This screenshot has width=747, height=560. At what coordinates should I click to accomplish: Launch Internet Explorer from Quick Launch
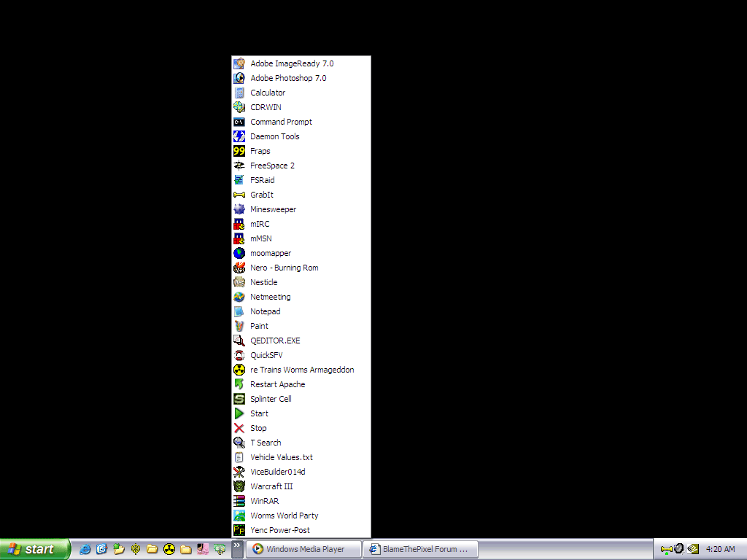click(85, 549)
